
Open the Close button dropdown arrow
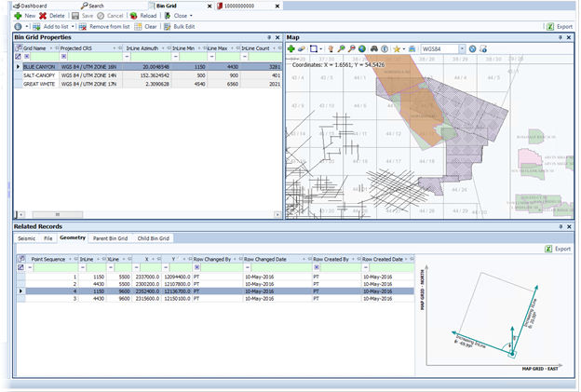191,16
